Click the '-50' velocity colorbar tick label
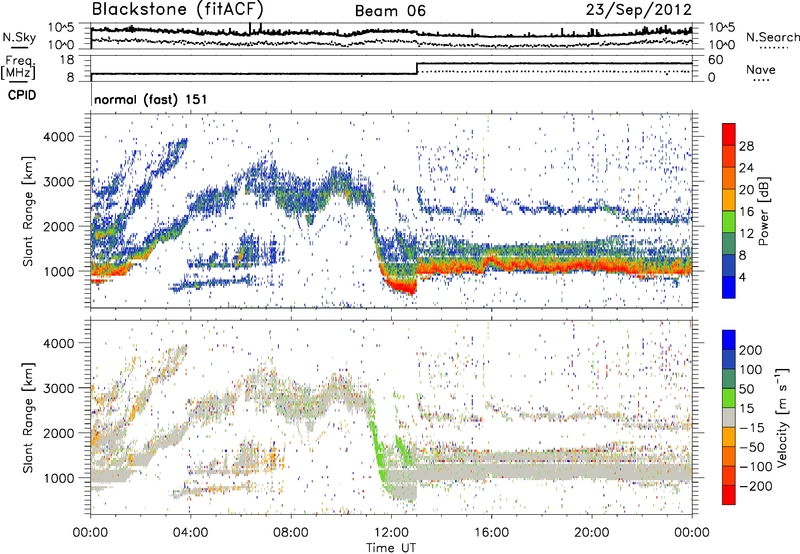 point(753,447)
